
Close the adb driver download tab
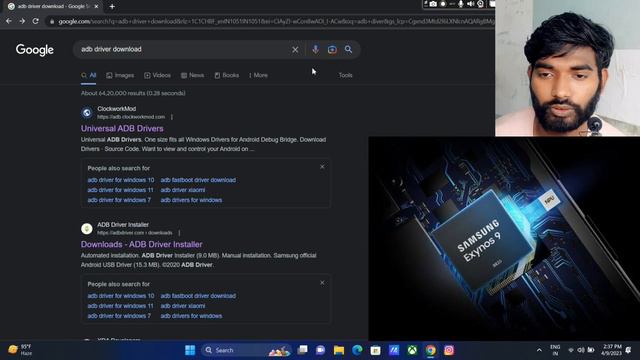click(x=96, y=6)
